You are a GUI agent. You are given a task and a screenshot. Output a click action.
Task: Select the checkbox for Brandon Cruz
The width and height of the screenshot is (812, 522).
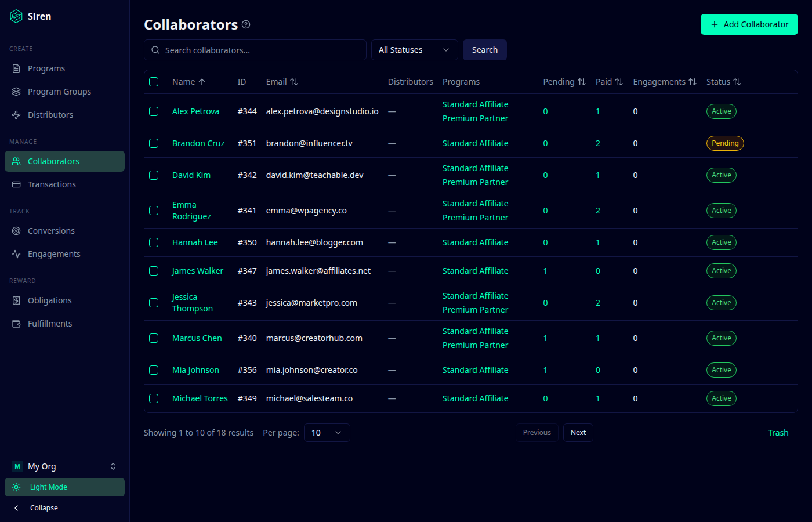pos(154,143)
